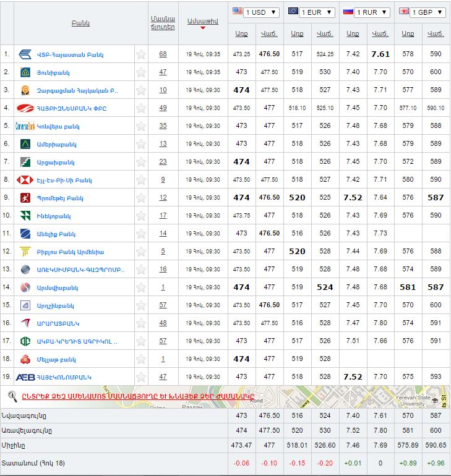This screenshot has width=451, height=476.
Task: Click the Prometey Bank red logo
Action: tap(25, 198)
